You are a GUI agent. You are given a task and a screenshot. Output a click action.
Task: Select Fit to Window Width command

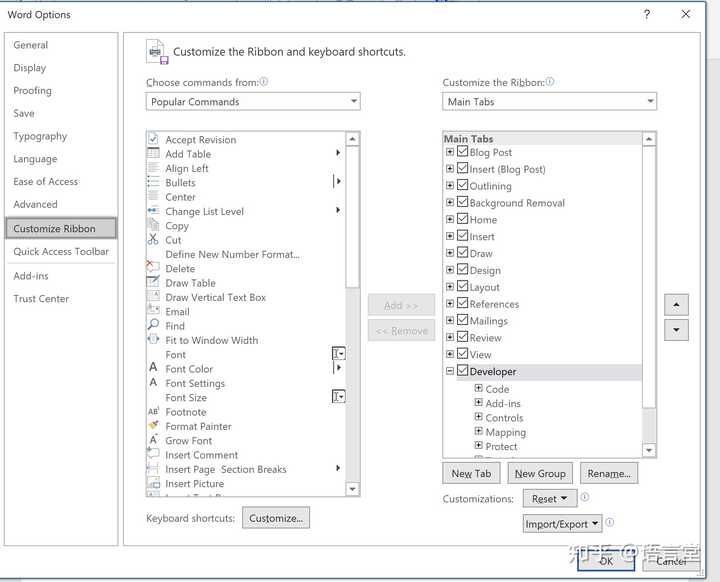(211, 340)
